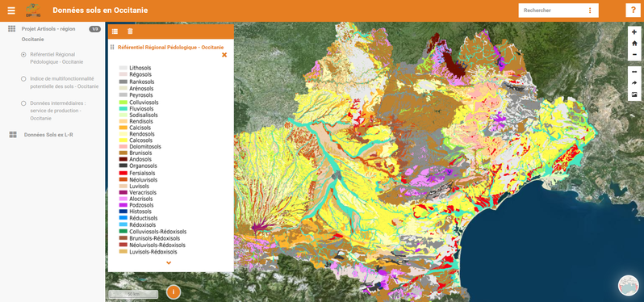Open the orange info button
Viewport: 644px width, 302px height.
pos(174,292)
